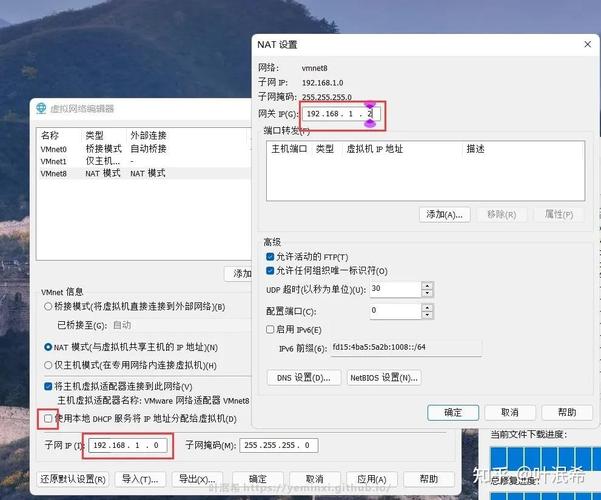601x500 pixels.
Task: Click 帮助 in NAT 设置 dialog
Action: pos(567,413)
